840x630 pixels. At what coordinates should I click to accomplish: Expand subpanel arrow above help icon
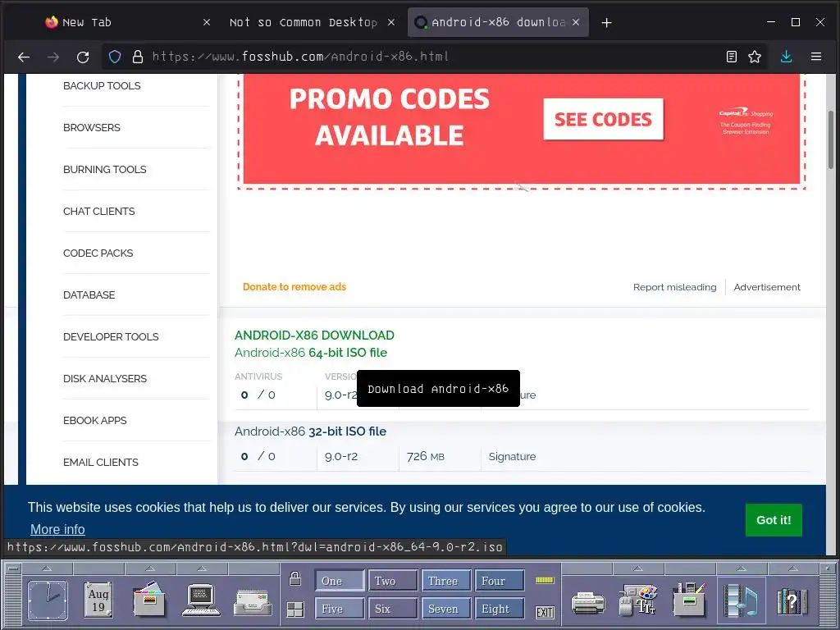pyautogui.click(x=793, y=568)
